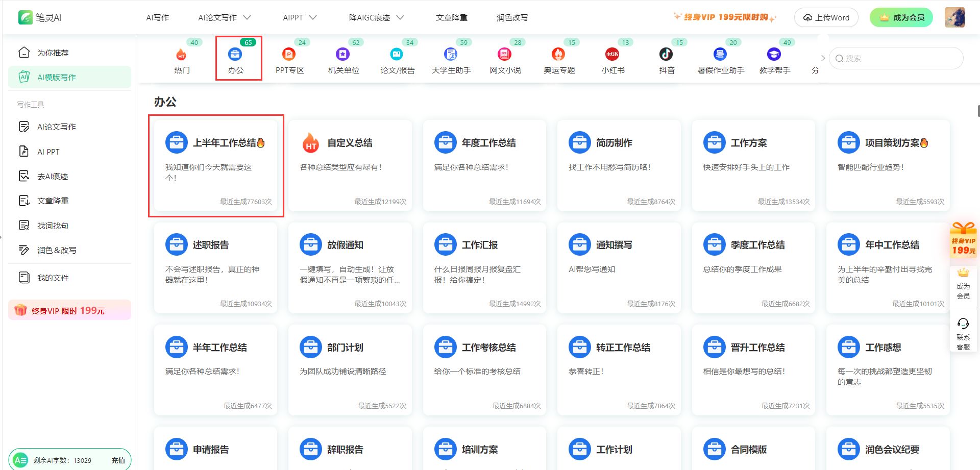Open the 部门计划 template card
Screen dimensions: 980x470
pyautogui.click(x=350, y=370)
